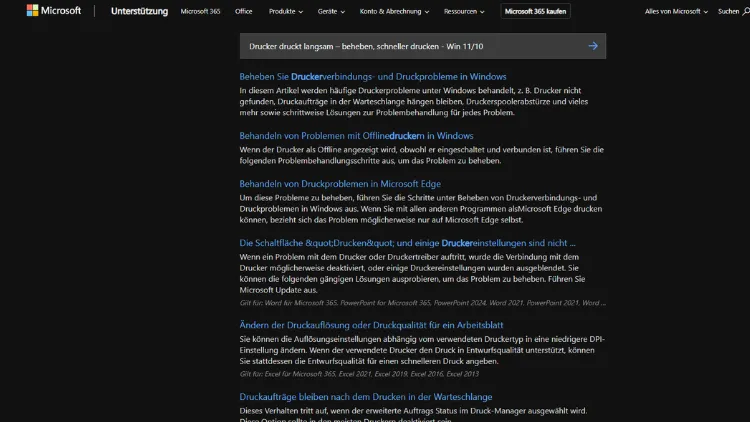The height and width of the screenshot is (422, 750).
Task: Click description starting 'Wenn ein Problem mit dem Drucker'
Action: click(x=412, y=273)
